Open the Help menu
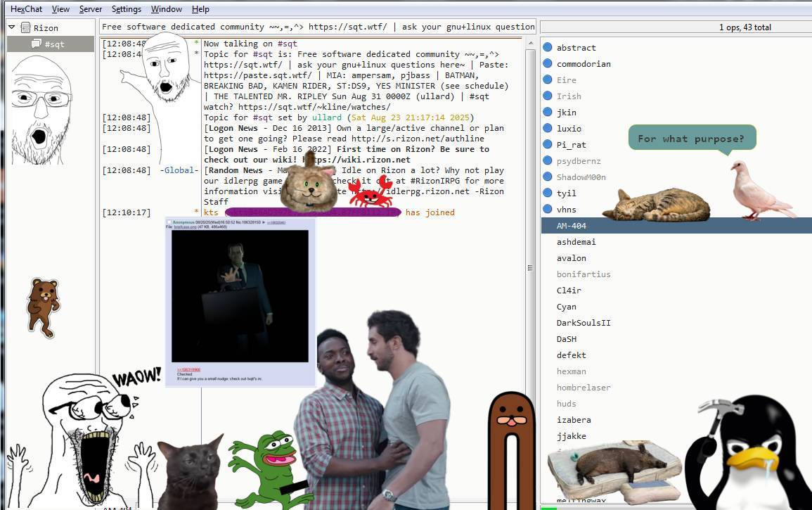 [x=200, y=9]
